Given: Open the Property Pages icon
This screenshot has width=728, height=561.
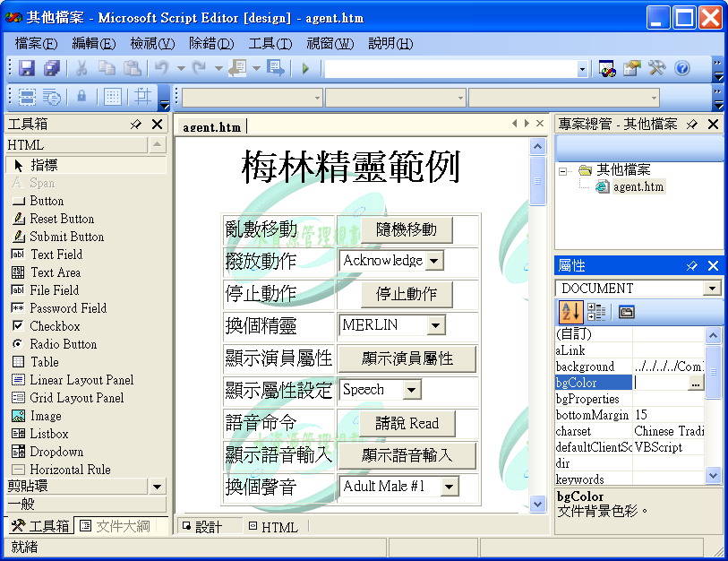Looking at the screenshot, I should point(626,313).
